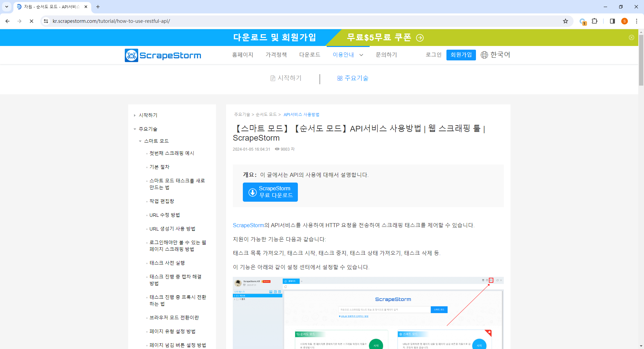
Task: Click the 무료$5무료 쿠폰 banner text
Action: pyautogui.click(x=379, y=37)
